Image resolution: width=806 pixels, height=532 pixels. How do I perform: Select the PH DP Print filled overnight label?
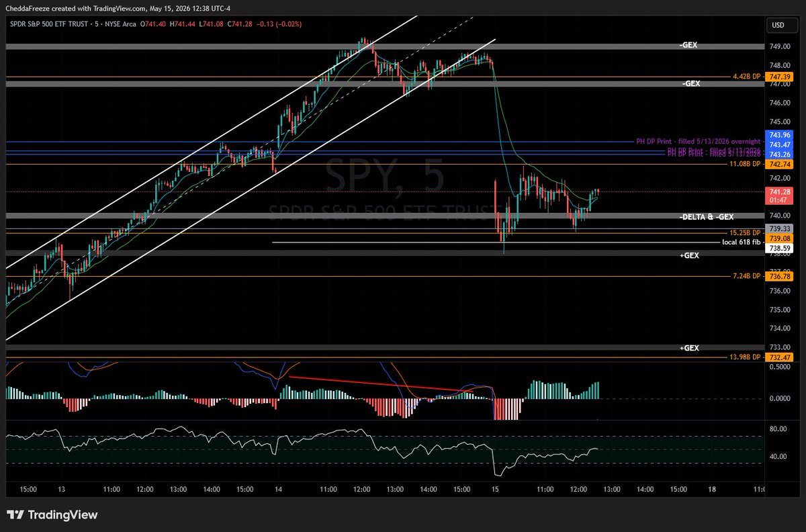[699, 141]
